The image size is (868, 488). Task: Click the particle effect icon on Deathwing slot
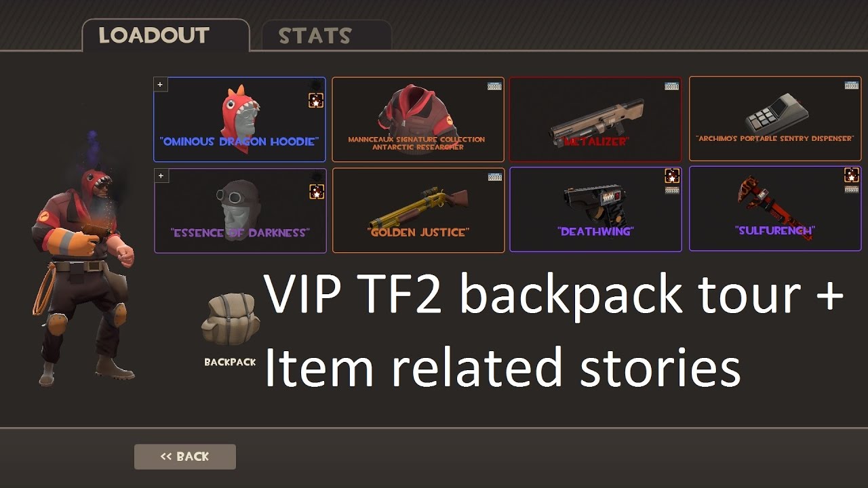(x=672, y=176)
